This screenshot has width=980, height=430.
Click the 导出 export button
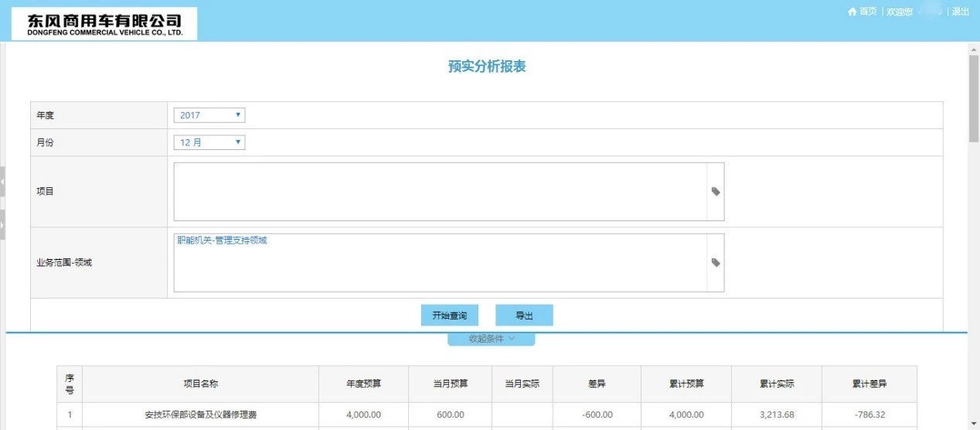pos(524,316)
